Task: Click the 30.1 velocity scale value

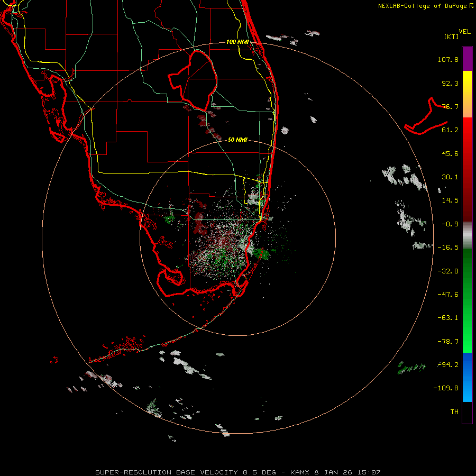Action: (450, 177)
